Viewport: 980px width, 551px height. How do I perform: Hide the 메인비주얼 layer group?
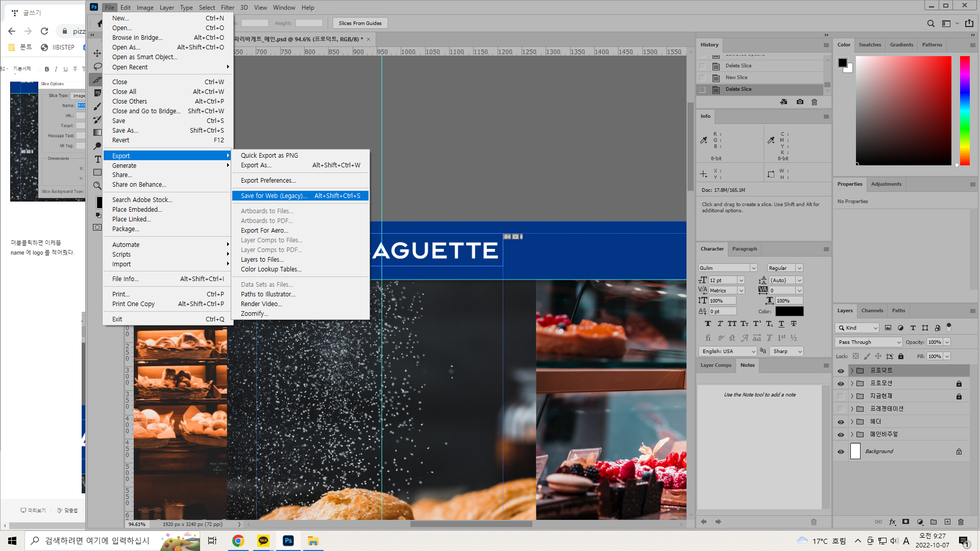[841, 434]
